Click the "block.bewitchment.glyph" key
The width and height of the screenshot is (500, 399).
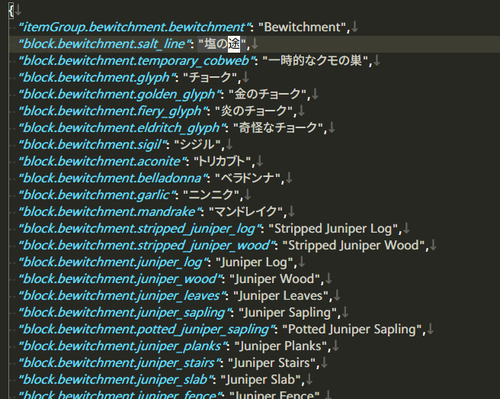97,78
